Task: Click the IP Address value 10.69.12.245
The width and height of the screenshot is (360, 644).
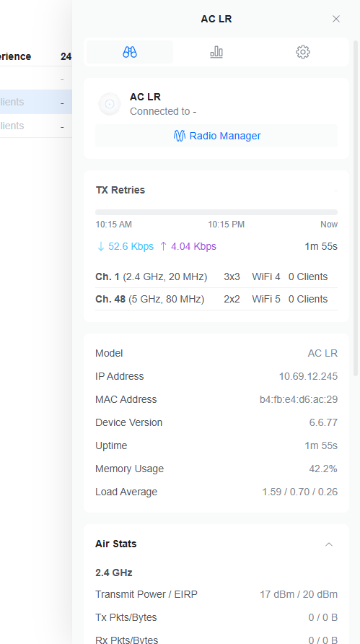Action: [x=308, y=377]
